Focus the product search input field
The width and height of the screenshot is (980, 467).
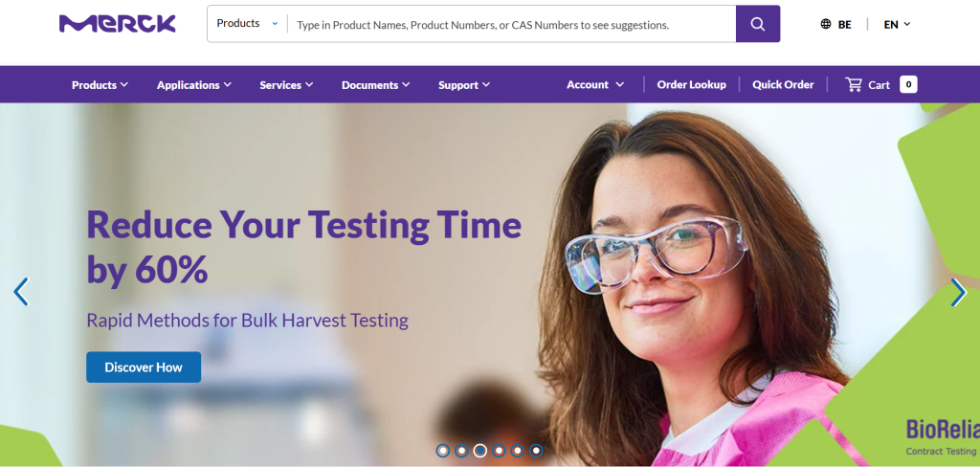(x=511, y=24)
